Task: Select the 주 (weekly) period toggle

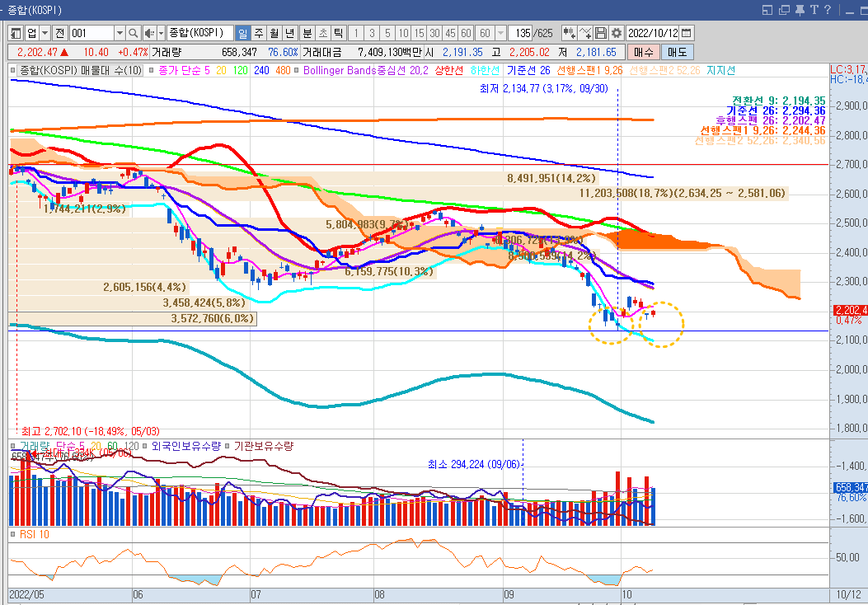Action: (259, 33)
